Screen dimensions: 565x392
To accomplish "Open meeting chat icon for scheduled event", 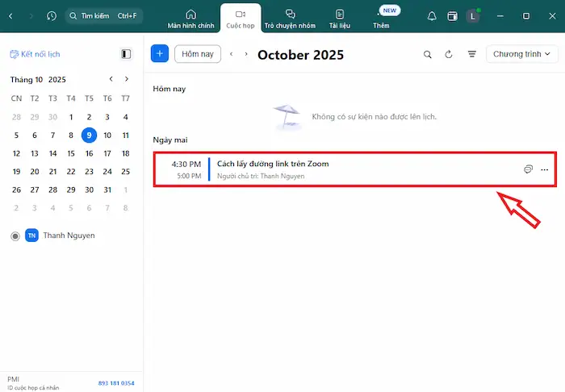I will (528, 169).
